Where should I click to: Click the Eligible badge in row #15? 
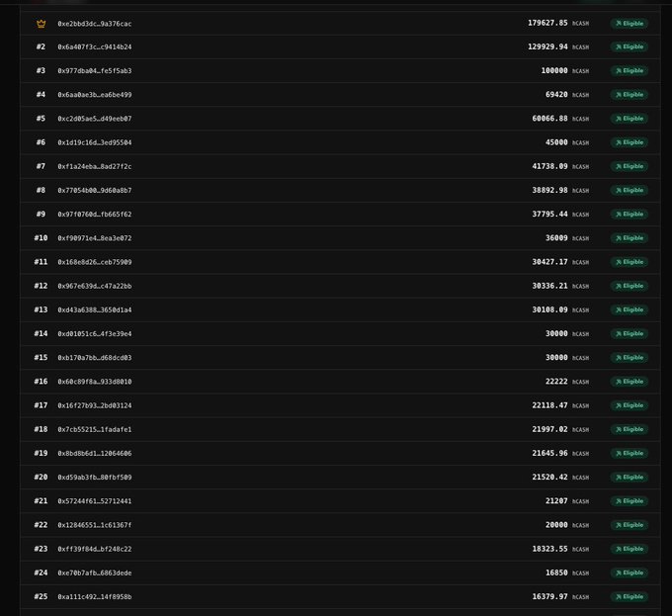point(630,358)
